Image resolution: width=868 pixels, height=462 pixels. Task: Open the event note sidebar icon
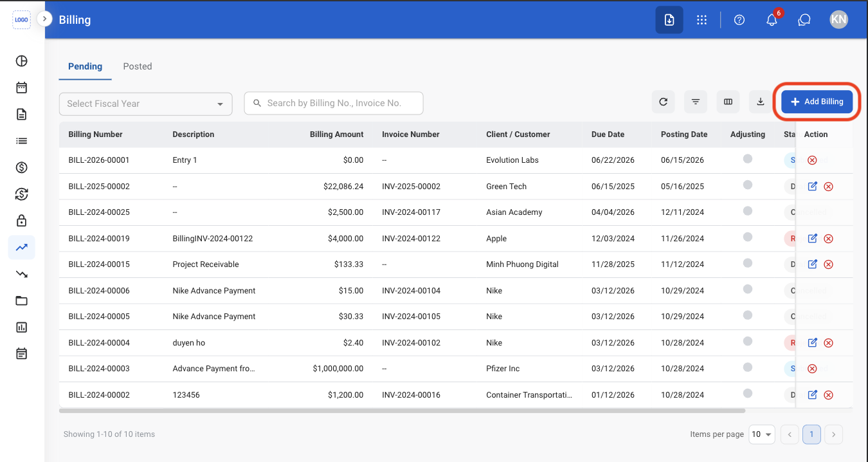pyautogui.click(x=22, y=353)
